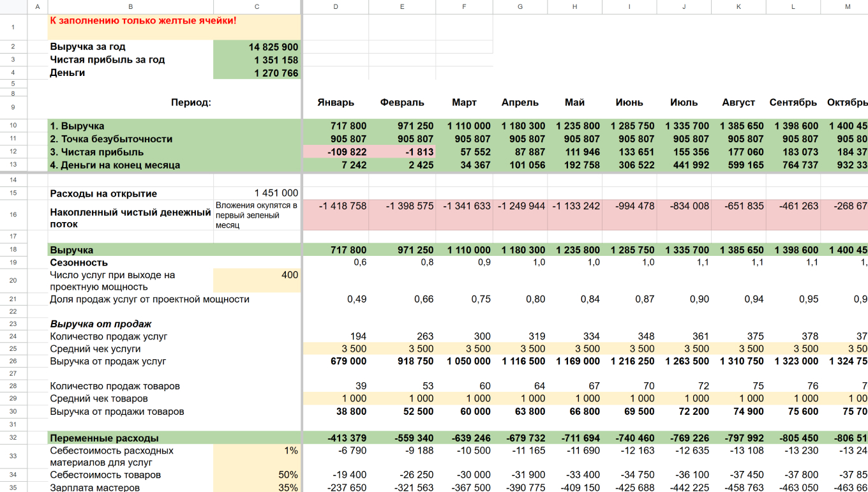Click February end-of-month cash 2 425
This screenshot has height=492, width=868.
[402, 165]
